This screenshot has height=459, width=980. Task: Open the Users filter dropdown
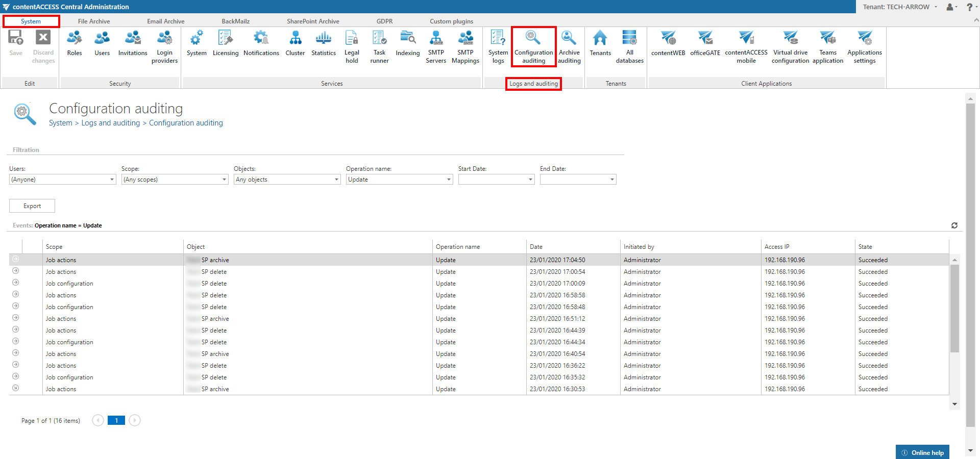click(x=112, y=180)
